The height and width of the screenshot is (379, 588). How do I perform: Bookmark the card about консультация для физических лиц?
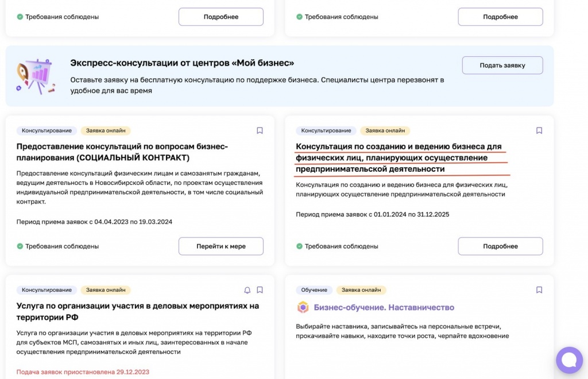click(539, 131)
